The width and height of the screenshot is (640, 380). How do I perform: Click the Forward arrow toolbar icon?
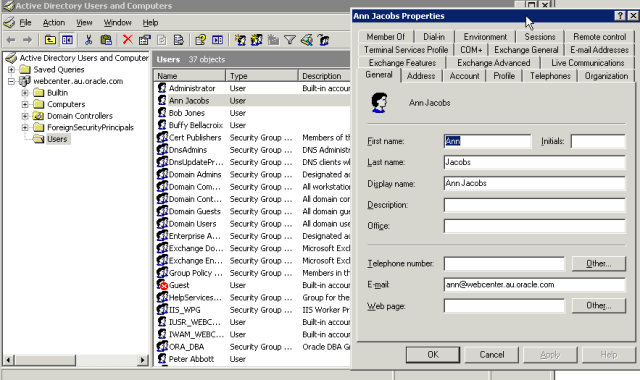click(x=27, y=40)
